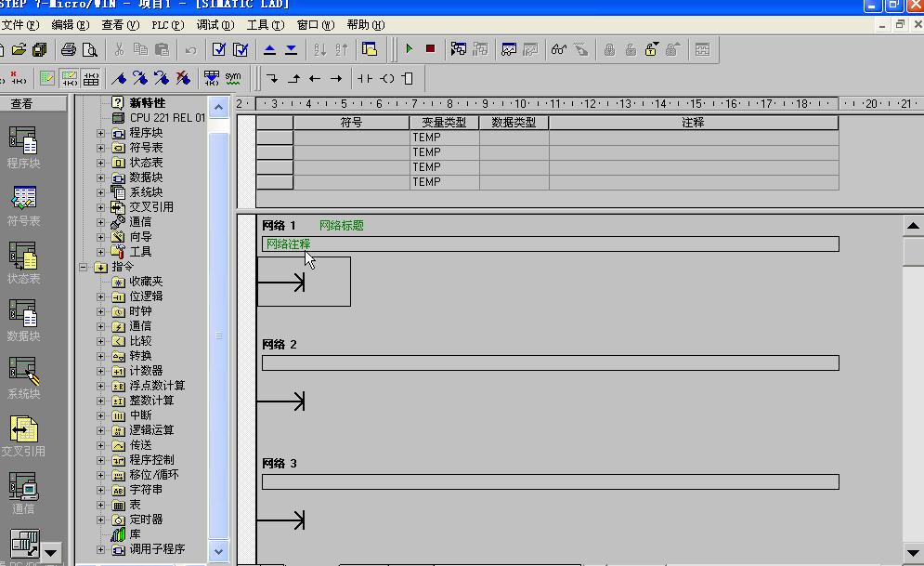
Task: Open the PLC menu
Action: click(167, 24)
